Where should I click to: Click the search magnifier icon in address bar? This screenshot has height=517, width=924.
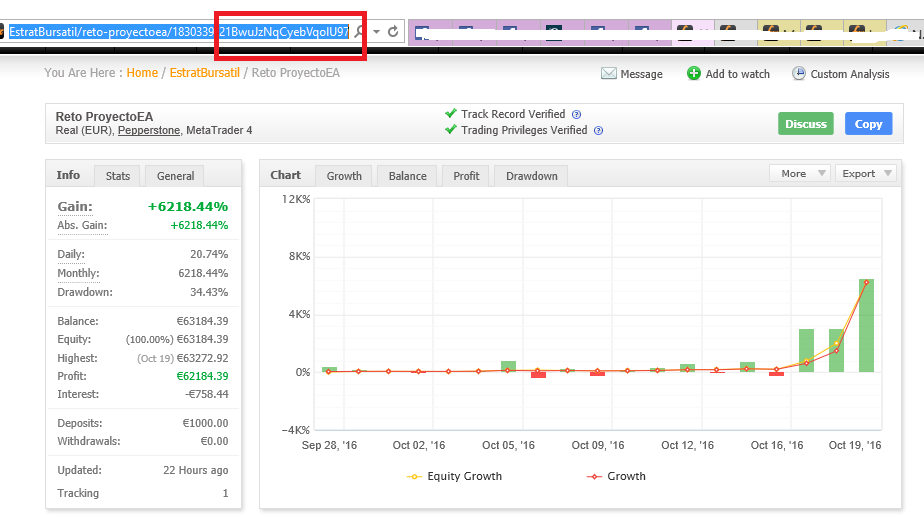tap(360, 32)
